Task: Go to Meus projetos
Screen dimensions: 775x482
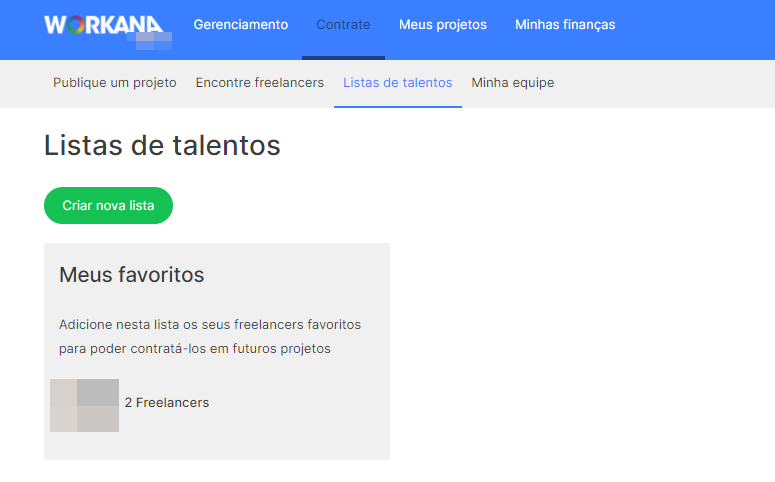Action: pyautogui.click(x=443, y=25)
